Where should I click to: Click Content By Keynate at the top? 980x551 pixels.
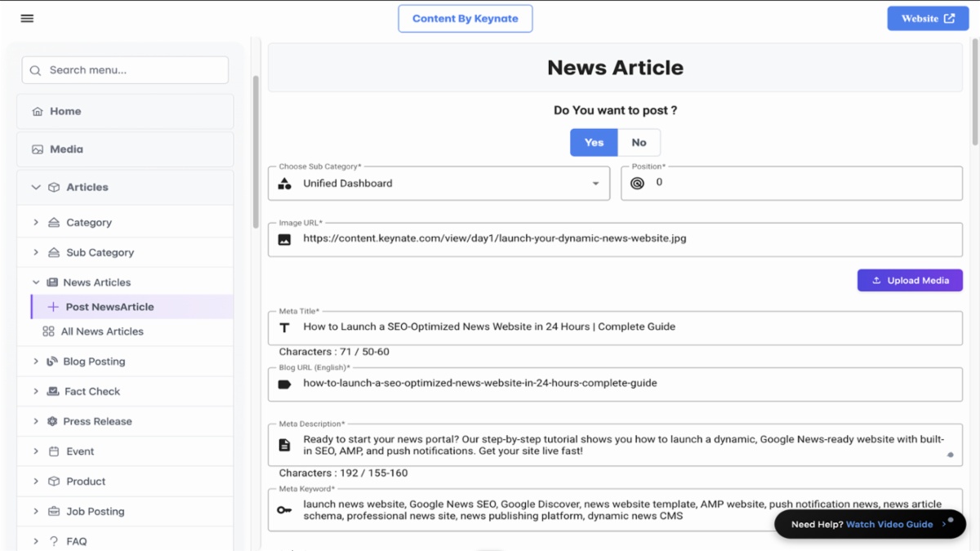(x=465, y=18)
